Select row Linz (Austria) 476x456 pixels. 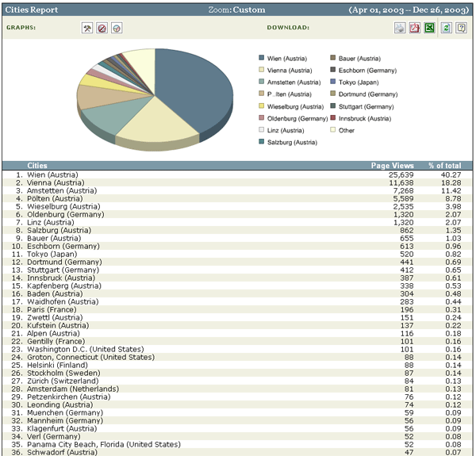pyautogui.click(x=237, y=222)
